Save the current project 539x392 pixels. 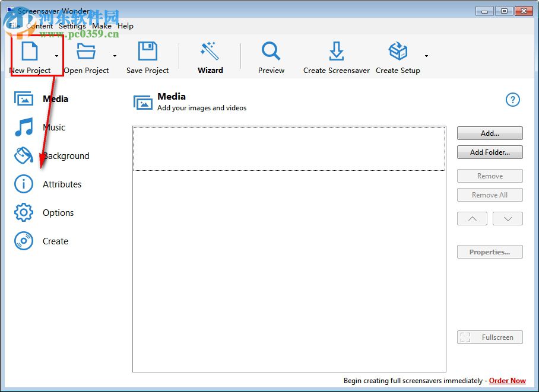pyautogui.click(x=147, y=52)
